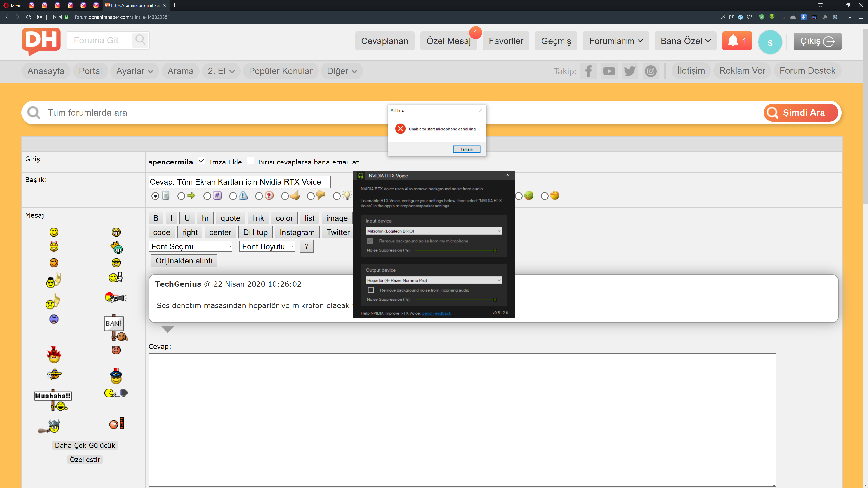The width and height of the screenshot is (868, 488).
Task: Insert the BAN! sign smiley
Action: pos(116,328)
